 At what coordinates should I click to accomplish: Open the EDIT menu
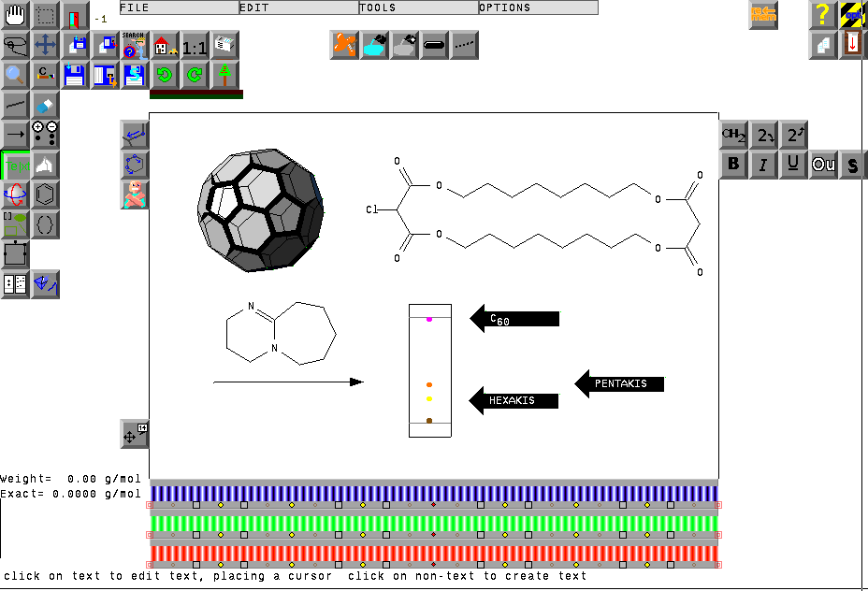299,7
